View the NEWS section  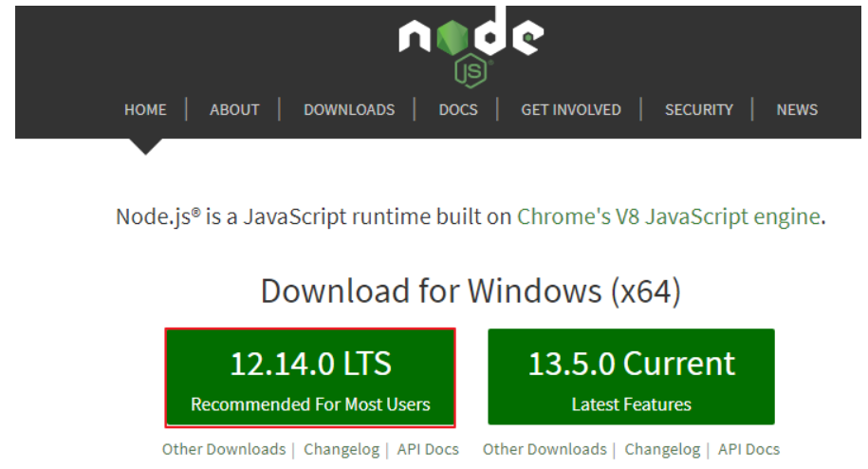point(797,109)
